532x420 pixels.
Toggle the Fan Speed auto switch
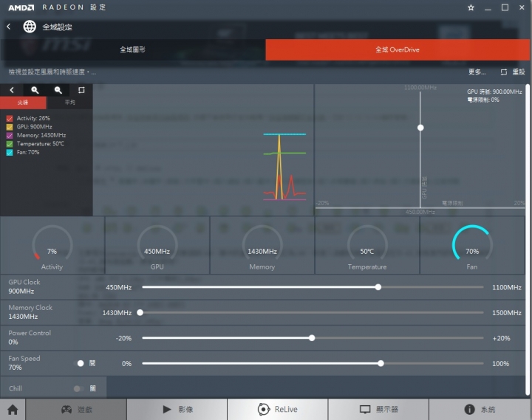pos(79,363)
